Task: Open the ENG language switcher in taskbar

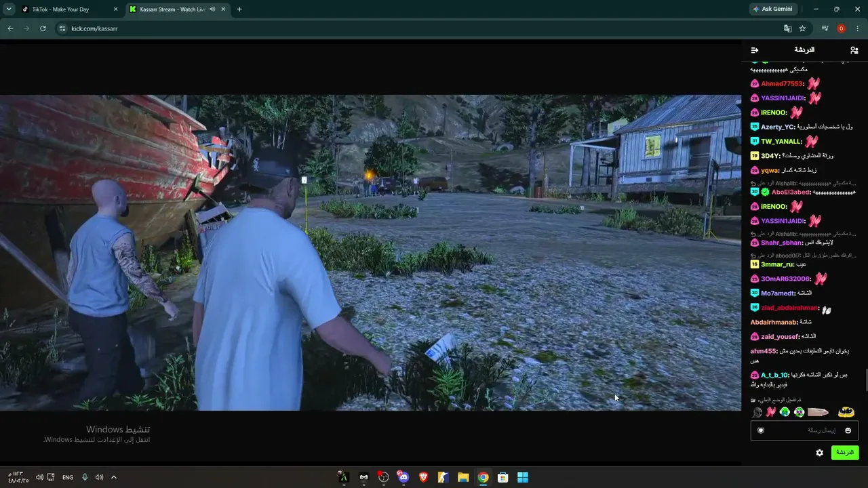Action: click(68, 477)
